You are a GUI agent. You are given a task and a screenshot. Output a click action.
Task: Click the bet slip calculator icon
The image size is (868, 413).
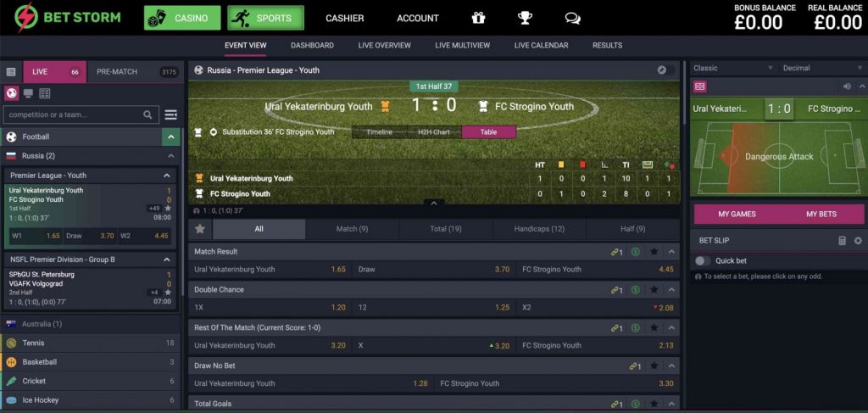pos(842,240)
